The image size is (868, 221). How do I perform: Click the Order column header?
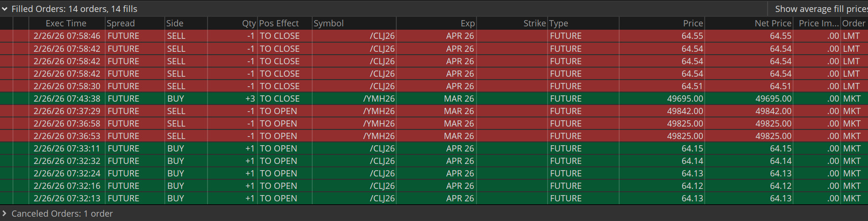point(854,23)
